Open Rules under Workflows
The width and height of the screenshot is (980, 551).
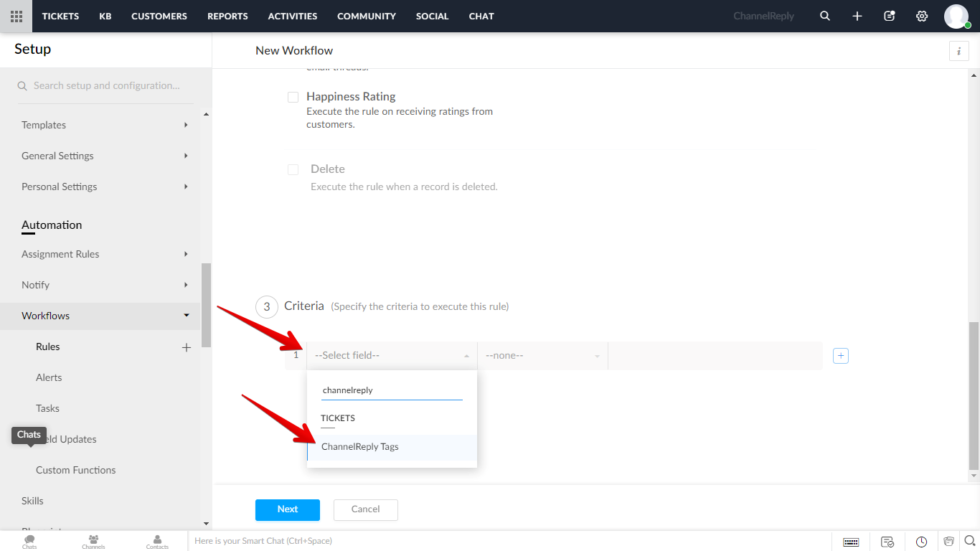(x=48, y=347)
